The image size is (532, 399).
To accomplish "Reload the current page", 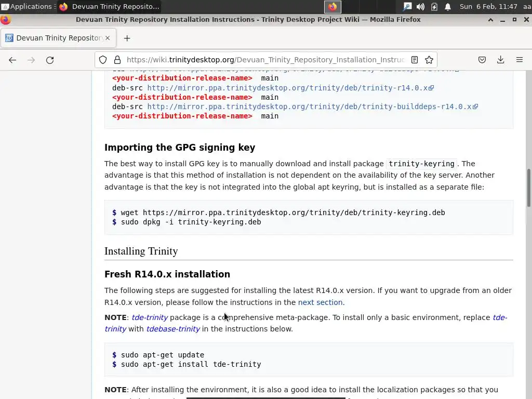I will click(50, 60).
